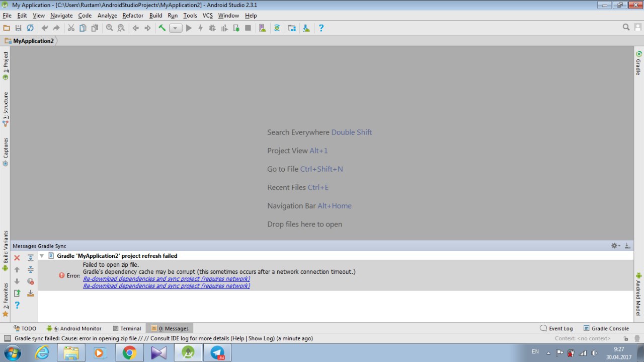Click the Export to text file icon
The height and width of the screenshot is (362, 644).
tap(17, 293)
